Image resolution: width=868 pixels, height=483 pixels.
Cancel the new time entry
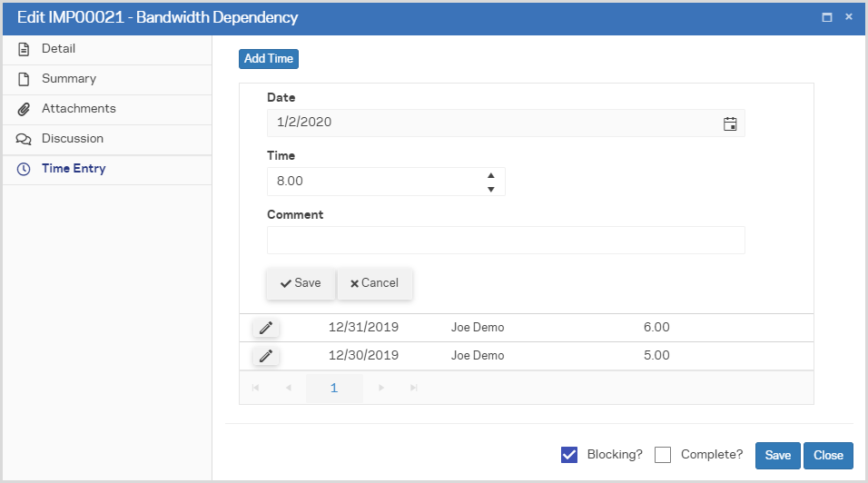click(x=374, y=283)
